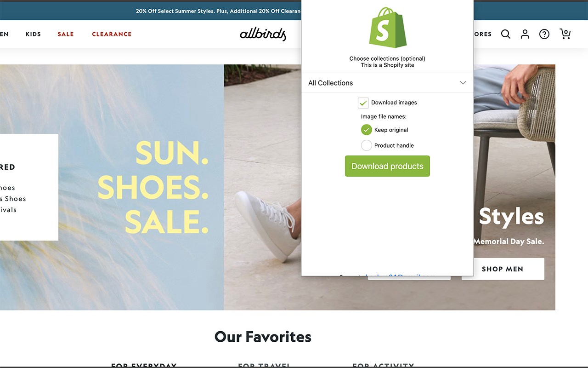Open the Kids menu
This screenshot has height=368, width=588.
click(33, 34)
